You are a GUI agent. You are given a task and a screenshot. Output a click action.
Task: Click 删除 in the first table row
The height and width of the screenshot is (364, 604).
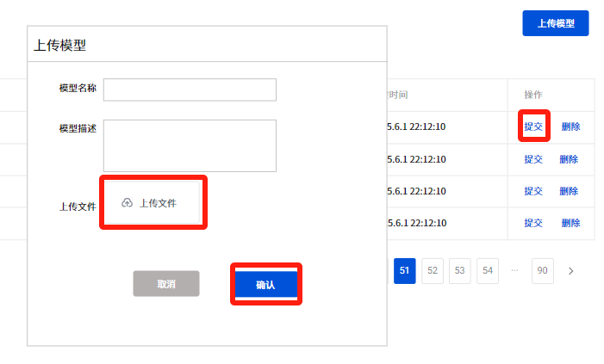point(570,126)
